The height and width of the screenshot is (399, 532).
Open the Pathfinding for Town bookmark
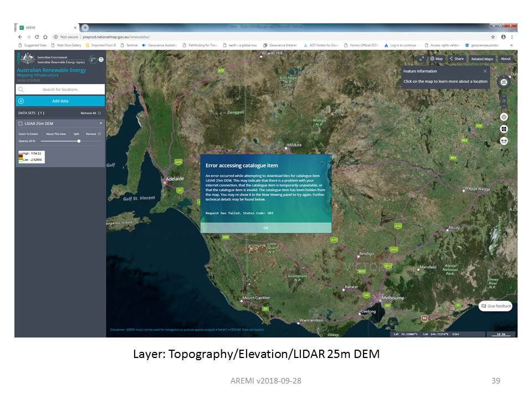coord(200,45)
